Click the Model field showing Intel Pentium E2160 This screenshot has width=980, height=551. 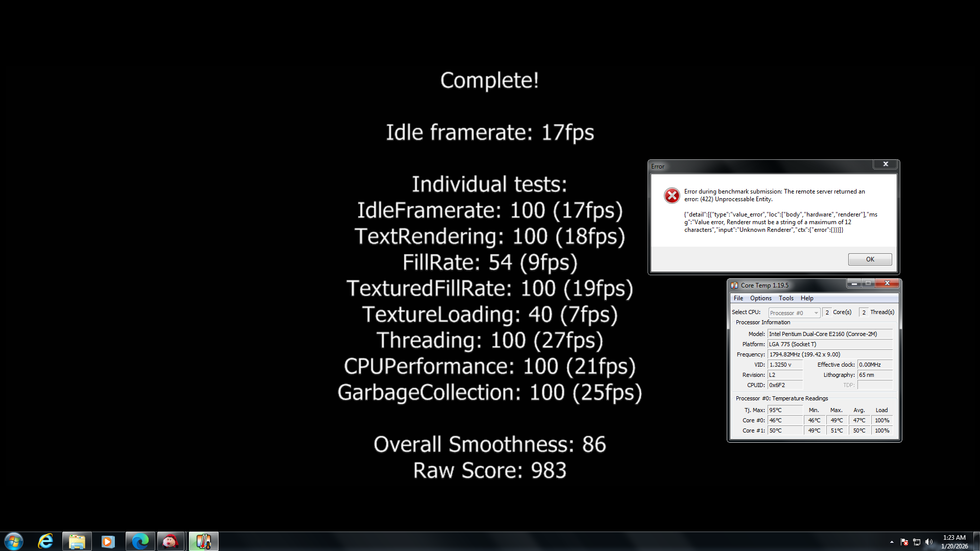point(830,334)
